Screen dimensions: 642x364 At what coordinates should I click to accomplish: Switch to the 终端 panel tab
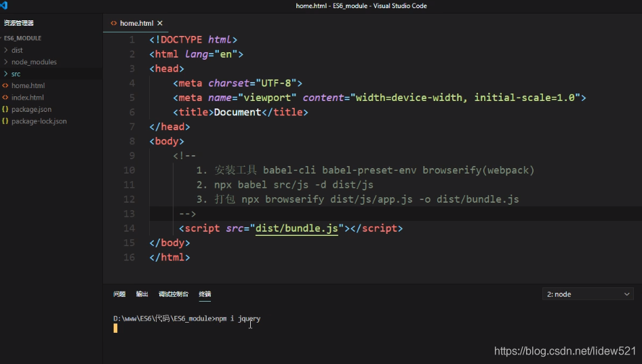tap(205, 294)
